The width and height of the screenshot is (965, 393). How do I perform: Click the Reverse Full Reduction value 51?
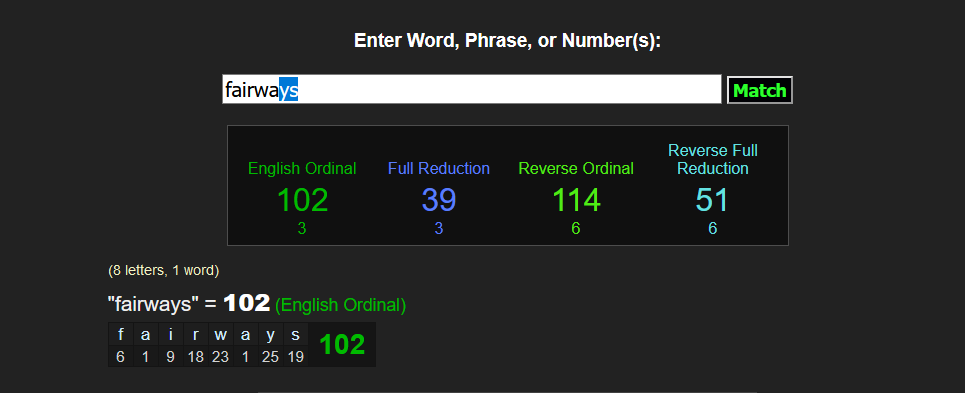tap(713, 200)
